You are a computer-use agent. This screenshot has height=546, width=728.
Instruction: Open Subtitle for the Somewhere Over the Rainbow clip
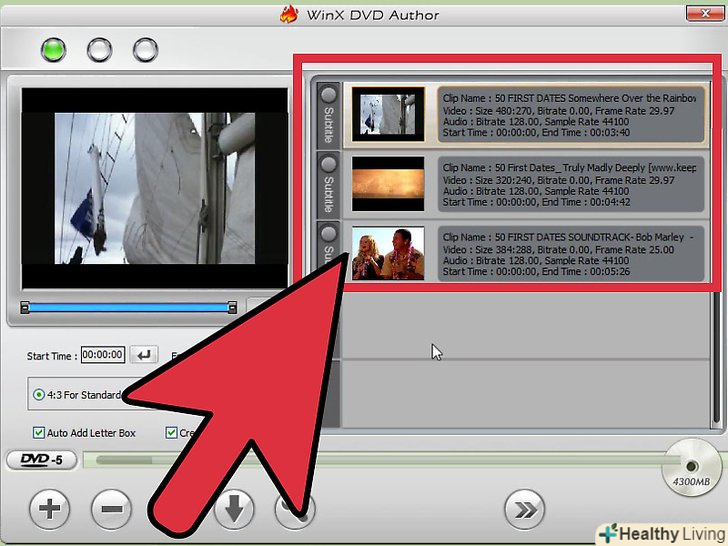327,113
